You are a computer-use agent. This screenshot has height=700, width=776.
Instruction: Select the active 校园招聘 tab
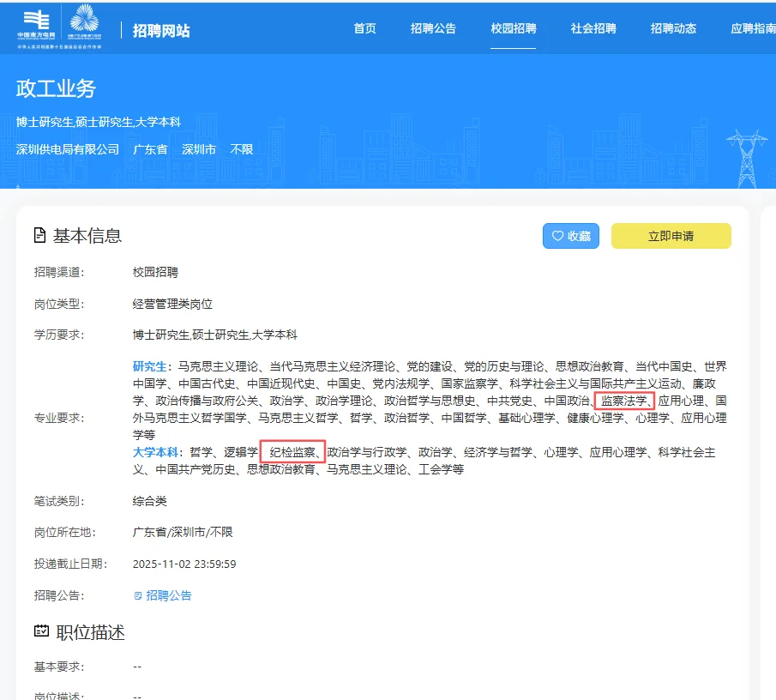[x=513, y=28]
